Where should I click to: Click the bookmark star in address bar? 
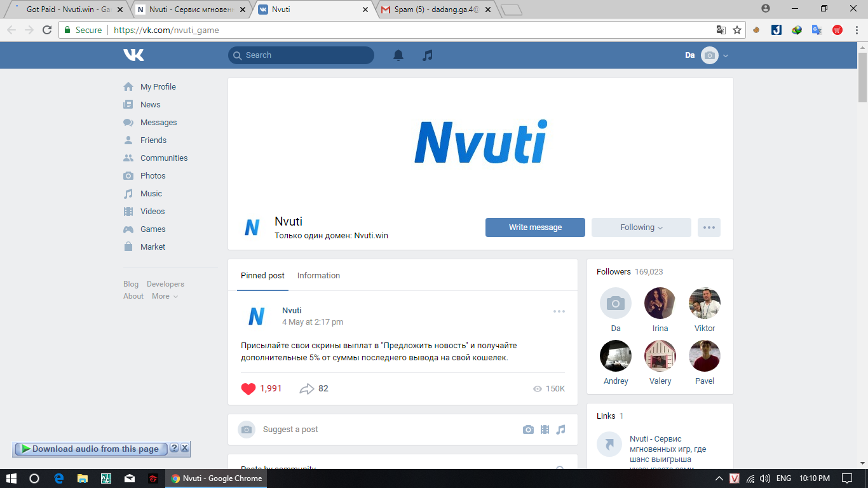point(737,30)
